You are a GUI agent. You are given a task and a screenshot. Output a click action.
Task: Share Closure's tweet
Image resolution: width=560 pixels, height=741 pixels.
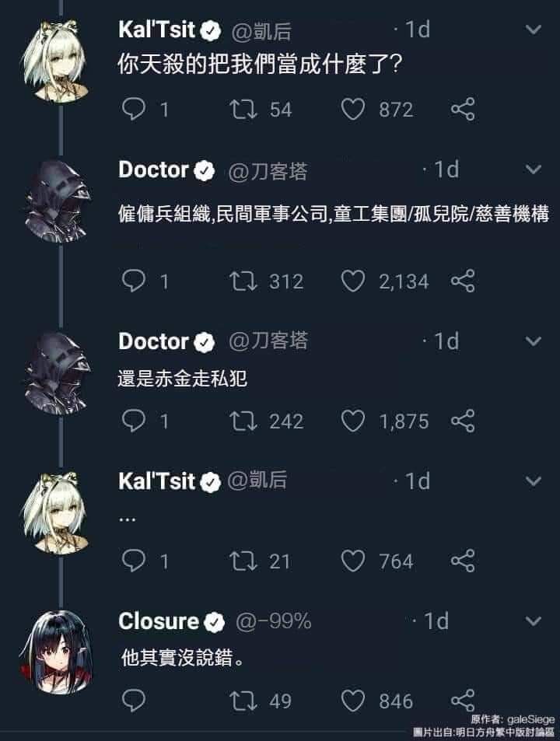(x=463, y=701)
